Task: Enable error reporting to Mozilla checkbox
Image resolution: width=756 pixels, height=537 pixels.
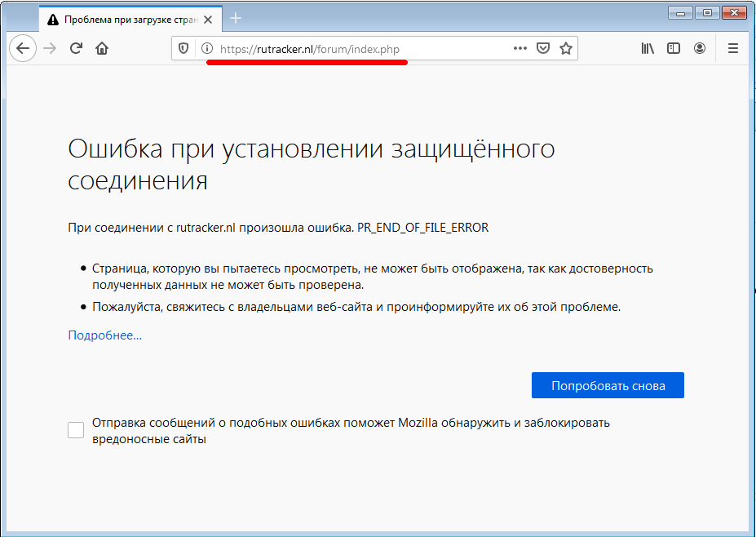Action: tap(75, 428)
